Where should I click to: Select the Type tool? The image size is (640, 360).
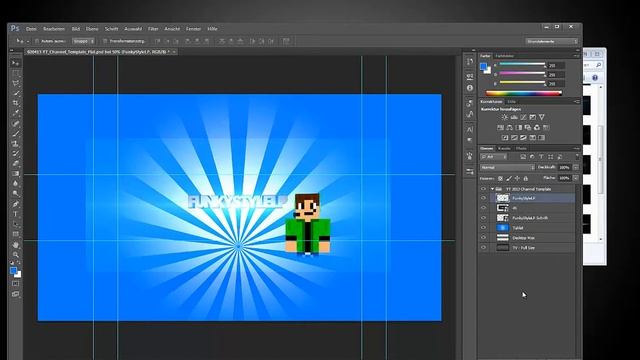click(x=16, y=214)
